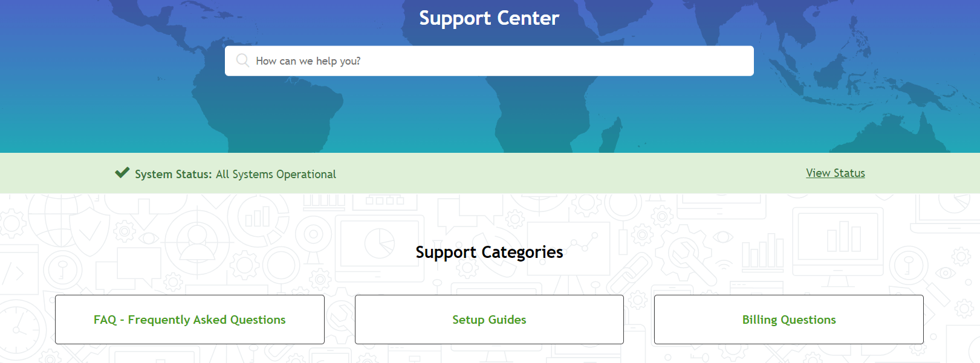Image resolution: width=980 pixels, height=363 pixels.
Task: Click the magnifying glass search icon
Action: pos(242,60)
